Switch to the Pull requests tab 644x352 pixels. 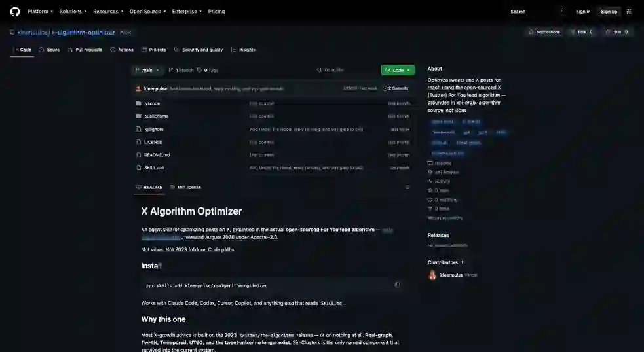[85, 50]
